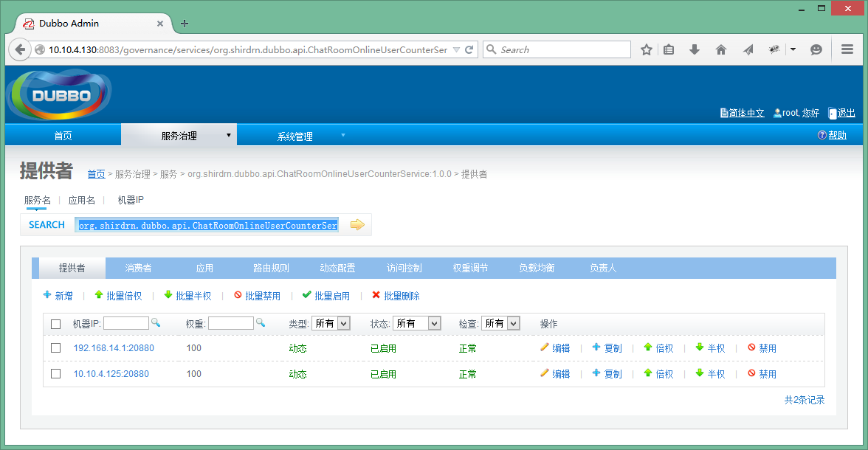
Task: Open Firefox hamburger menu
Action: tap(847, 49)
